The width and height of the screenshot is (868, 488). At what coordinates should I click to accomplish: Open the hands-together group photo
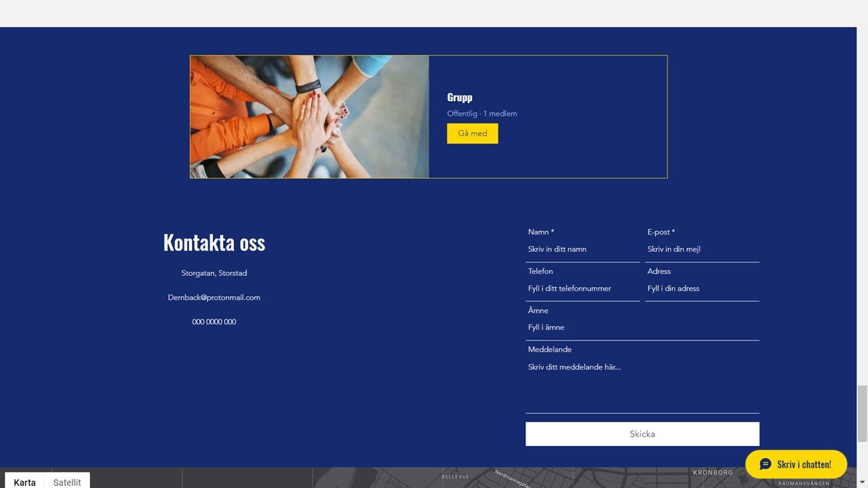[309, 117]
